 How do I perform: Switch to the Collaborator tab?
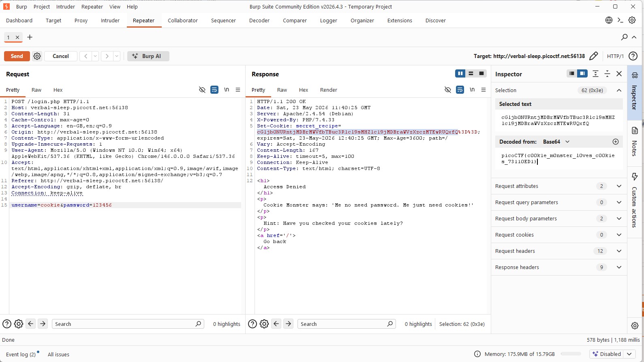click(x=183, y=20)
